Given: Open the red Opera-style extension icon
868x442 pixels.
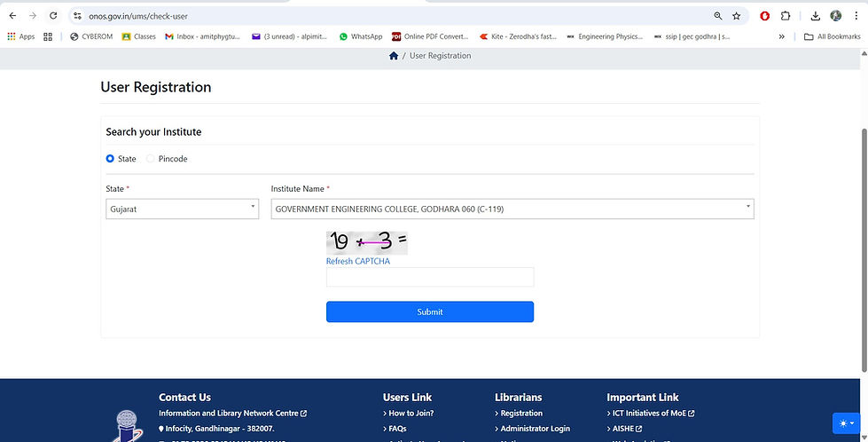Looking at the screenshot, I should coord(765,16).
